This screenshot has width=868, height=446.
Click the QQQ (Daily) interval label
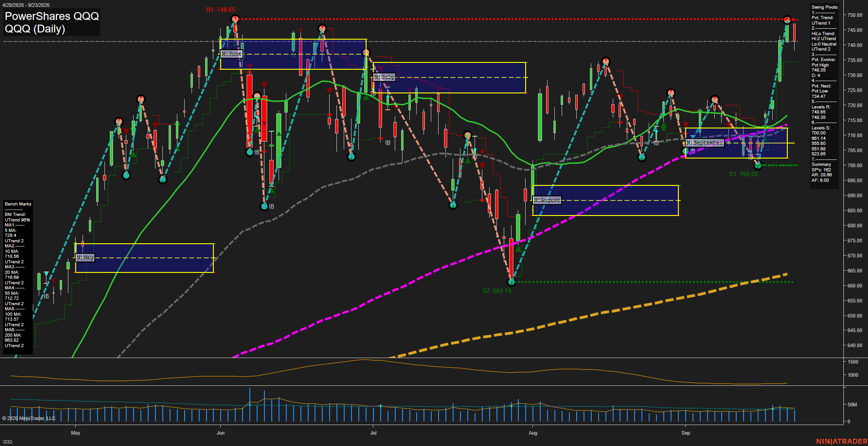(35, 29)
